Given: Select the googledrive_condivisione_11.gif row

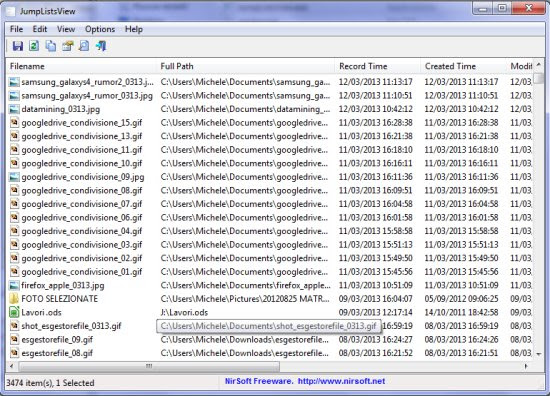Looking at the screenshot, I should pyautogui.click(x=269, y=150).
